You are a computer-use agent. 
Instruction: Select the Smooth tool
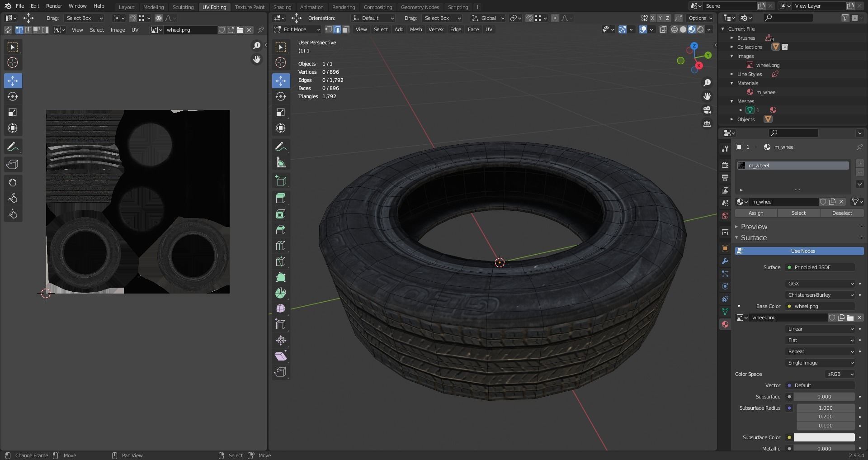[281, 308]
